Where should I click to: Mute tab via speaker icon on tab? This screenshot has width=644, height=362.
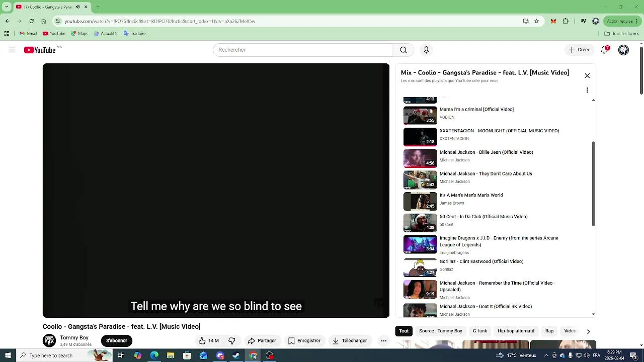(78, 7)
